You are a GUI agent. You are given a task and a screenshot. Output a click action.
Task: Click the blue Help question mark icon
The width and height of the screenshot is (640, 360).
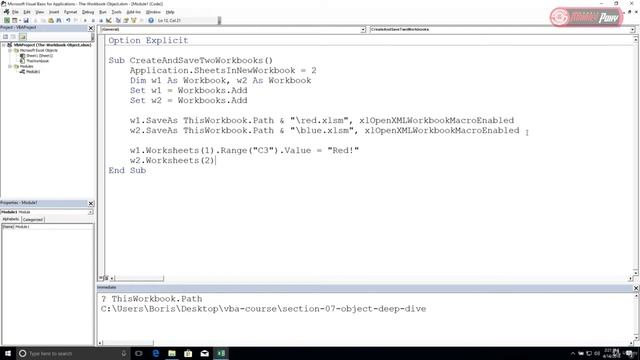coord(151,20)
